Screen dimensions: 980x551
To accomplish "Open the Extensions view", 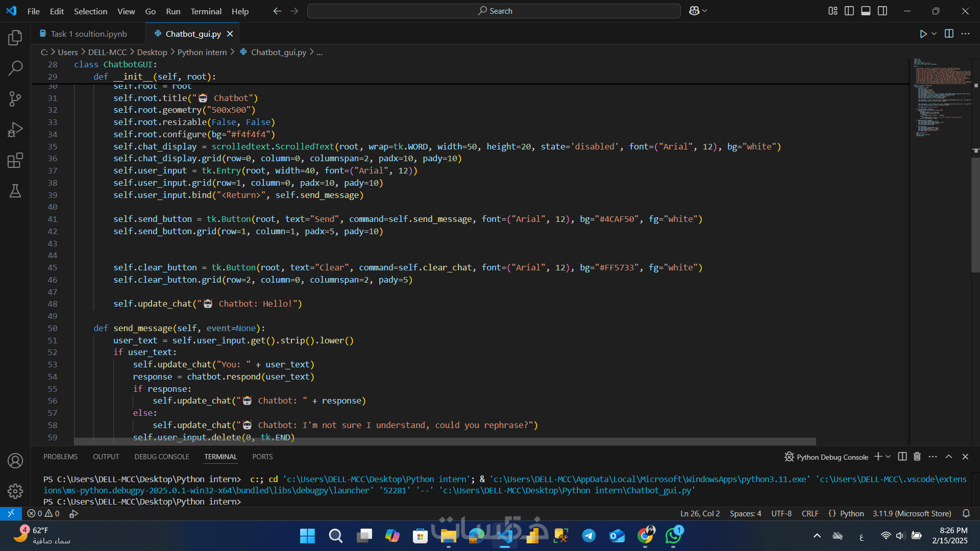I will tap(15, 160).
